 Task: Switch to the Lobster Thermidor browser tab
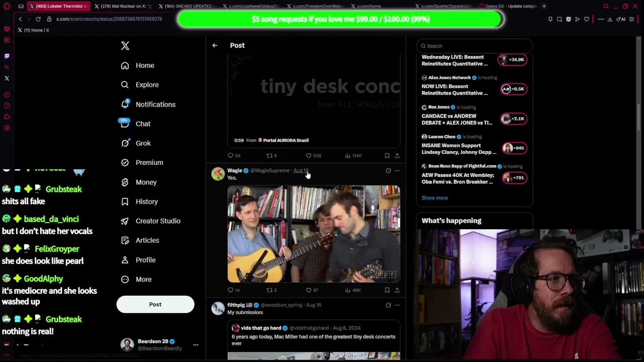(x=58, y=6)
